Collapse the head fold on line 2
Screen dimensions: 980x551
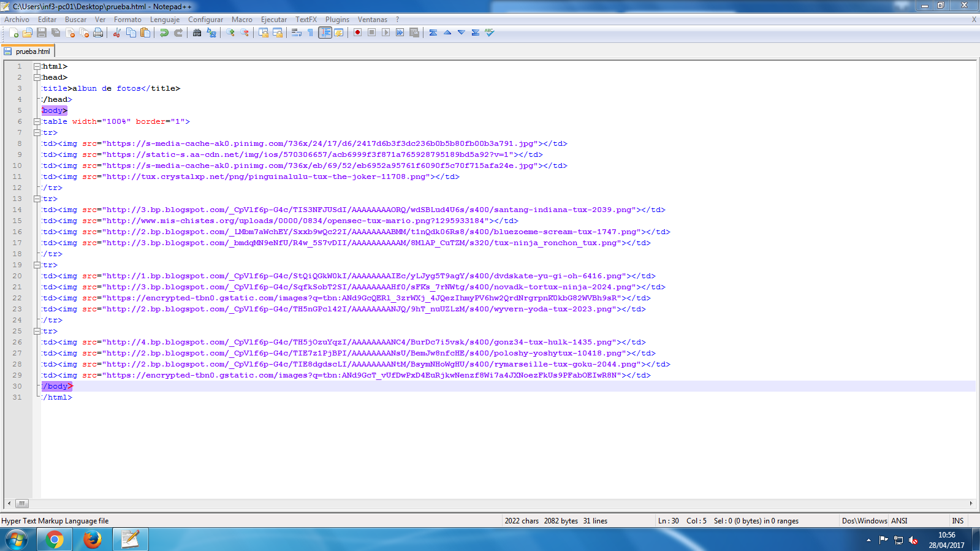tap(37, 77)
